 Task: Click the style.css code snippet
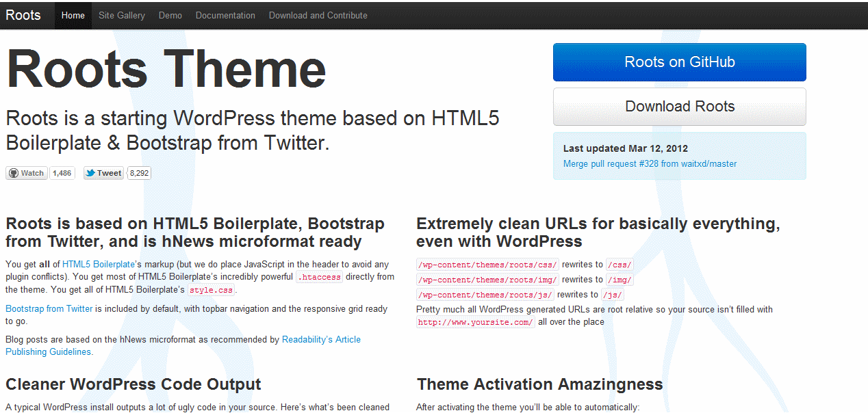(211, 291)
